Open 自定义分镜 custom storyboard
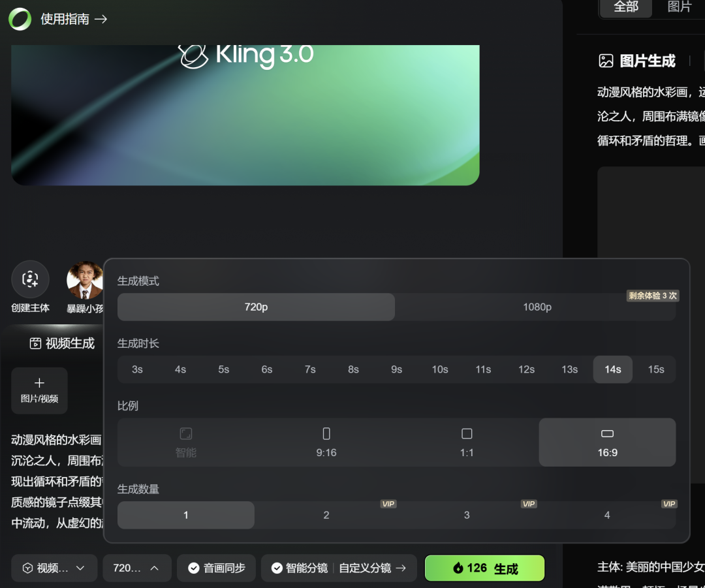Screen dimensions: 705x588 point(372,568)
